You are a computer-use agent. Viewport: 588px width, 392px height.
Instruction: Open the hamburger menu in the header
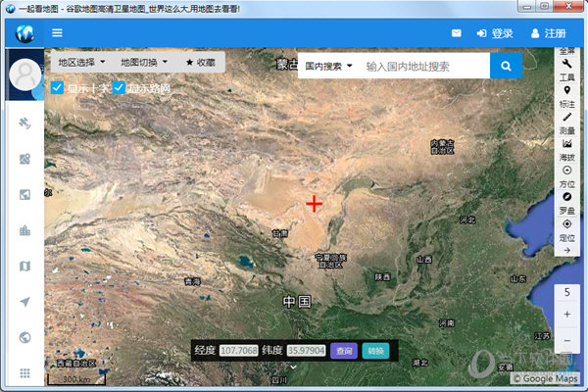point(57,33)
